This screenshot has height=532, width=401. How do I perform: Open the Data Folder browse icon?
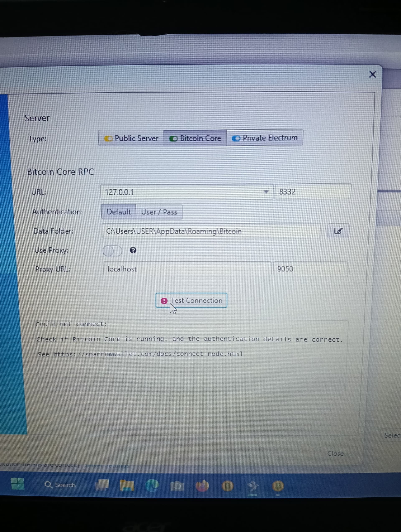(x=338, y=231)
